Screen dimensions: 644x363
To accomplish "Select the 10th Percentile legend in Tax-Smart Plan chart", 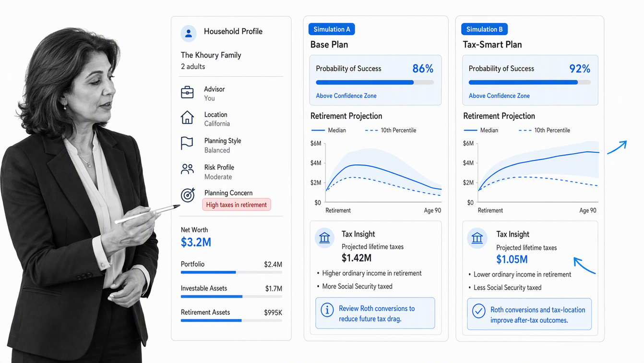I will (544, 130).
